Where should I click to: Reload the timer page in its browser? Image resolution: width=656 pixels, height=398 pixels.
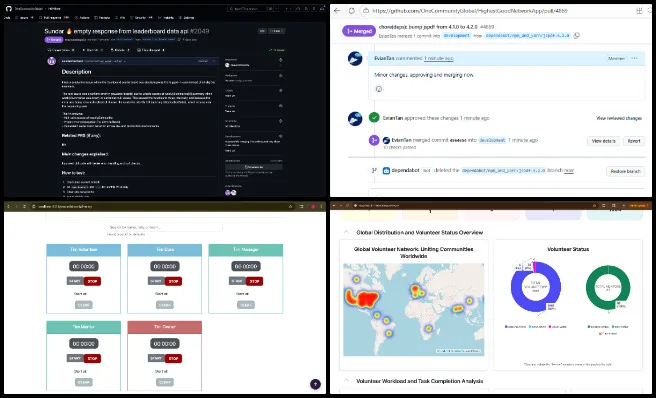[25, 206]
